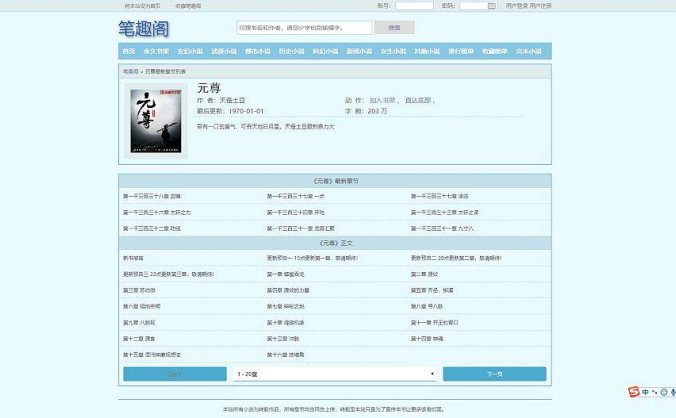Open chapter 第九章 in the main text
Screen dimensions: 676x418
point(139,323)
